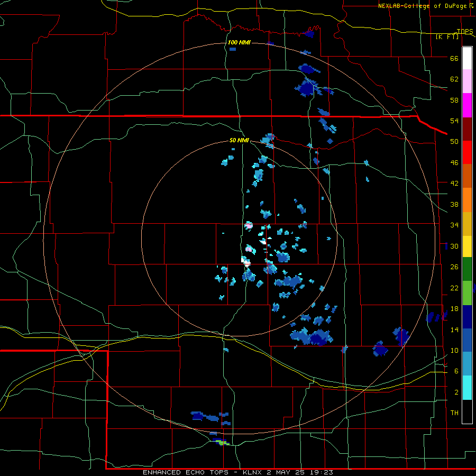
Task: Pick the medium blue swatch in the scale
Action: pos(467,340)
